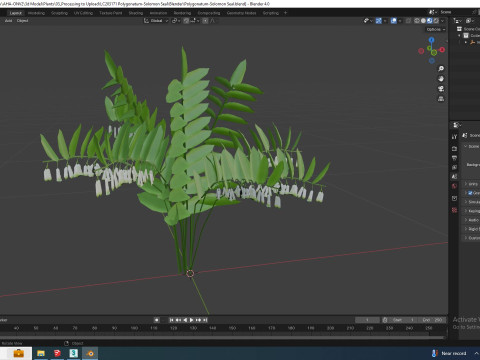Collapse the Collection row in outliner
The width and height of the screenshot is (480, 360).
pyautogui.click(x=459, y=36)
